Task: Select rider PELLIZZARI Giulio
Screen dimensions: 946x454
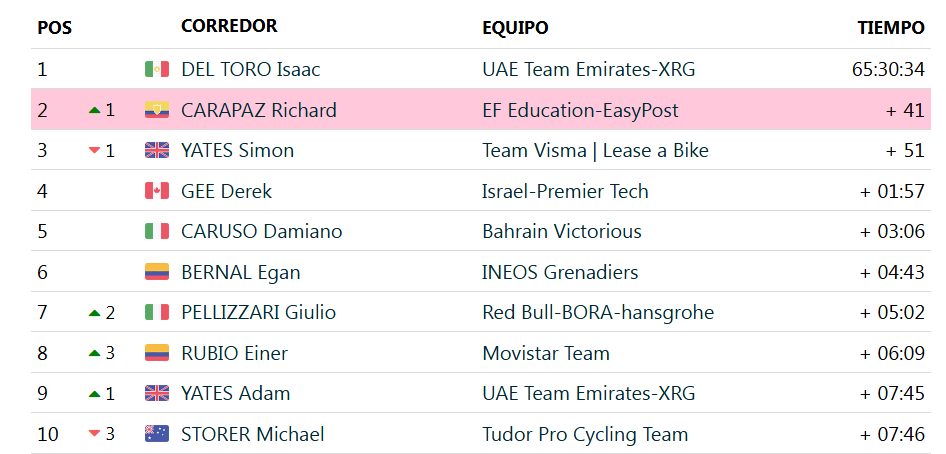Action: pos(258,312)
